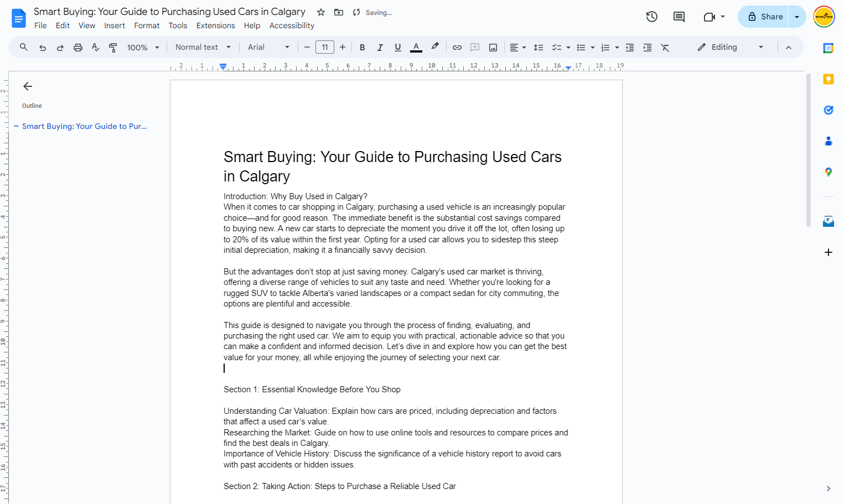Activate the paint format tool
844x504 pixels.
point(113,48)
